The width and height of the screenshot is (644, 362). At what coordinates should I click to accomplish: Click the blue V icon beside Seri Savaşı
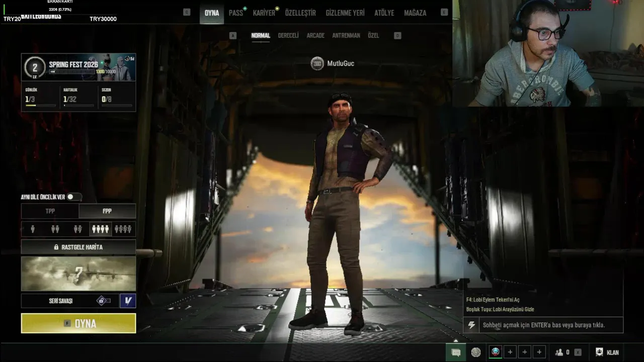(x=128, y=301)
